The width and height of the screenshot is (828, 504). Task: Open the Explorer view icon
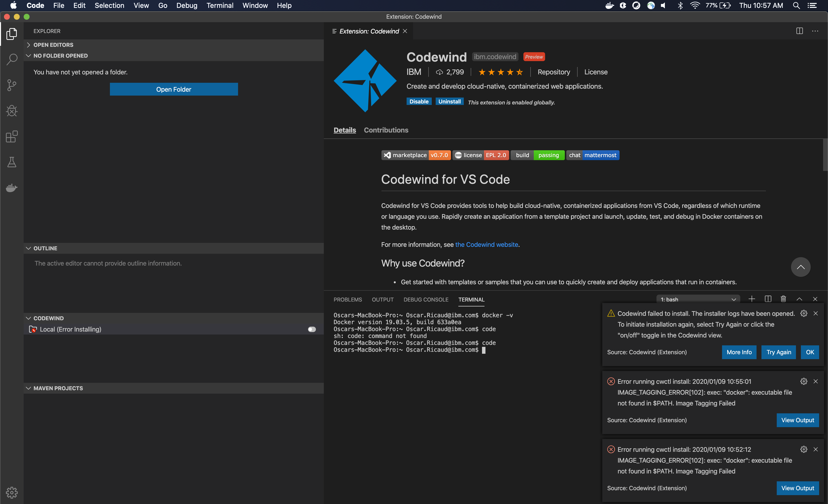click(x=11, y=34)
